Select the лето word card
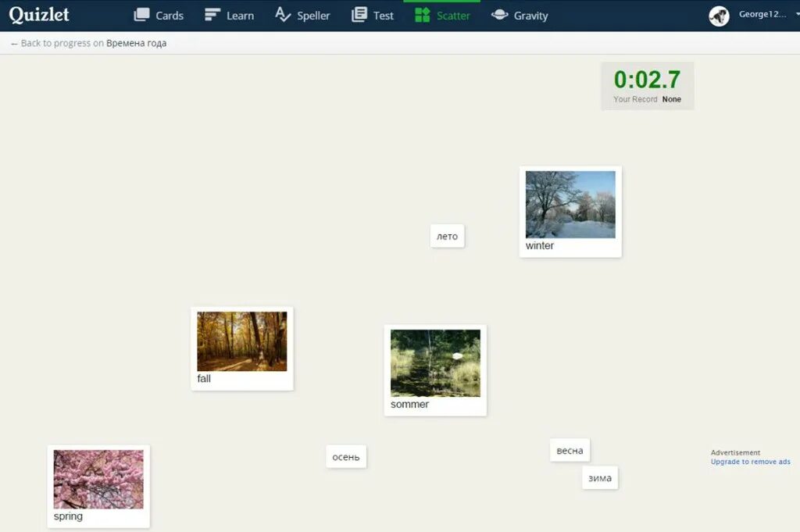 (447, 236)
